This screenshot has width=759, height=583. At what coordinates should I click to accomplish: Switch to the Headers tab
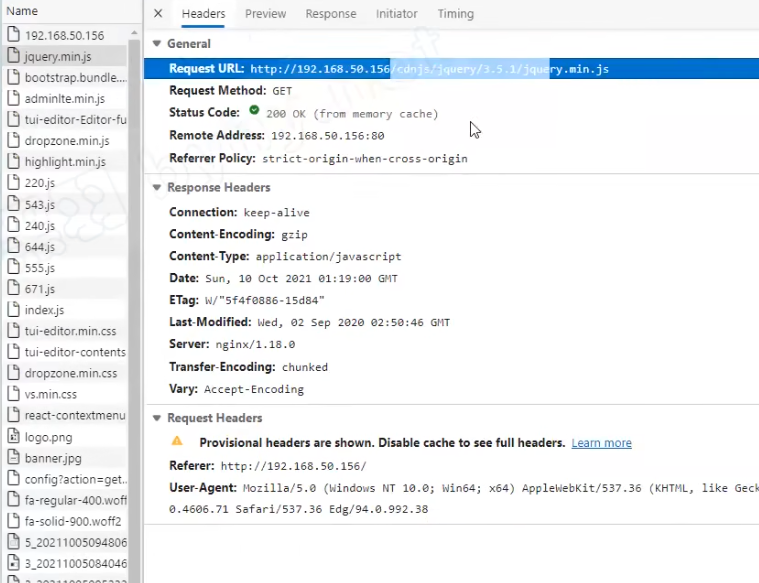203,14
